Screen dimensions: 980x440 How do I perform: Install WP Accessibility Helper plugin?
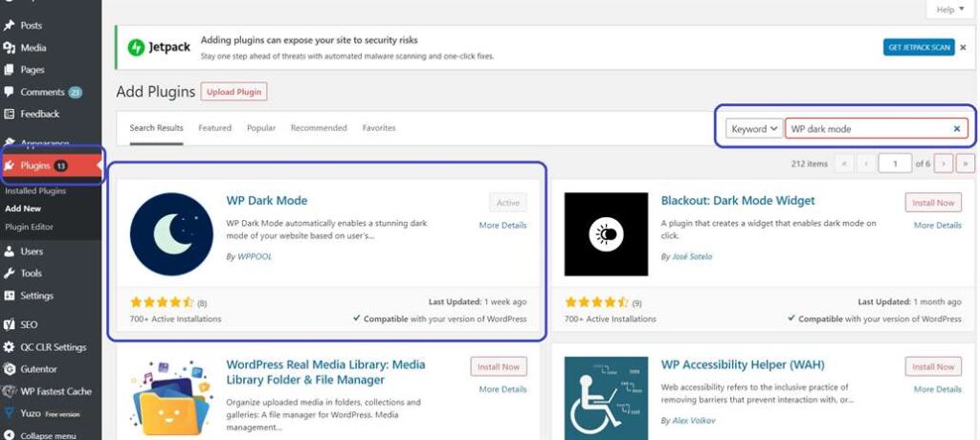point(933,367)
